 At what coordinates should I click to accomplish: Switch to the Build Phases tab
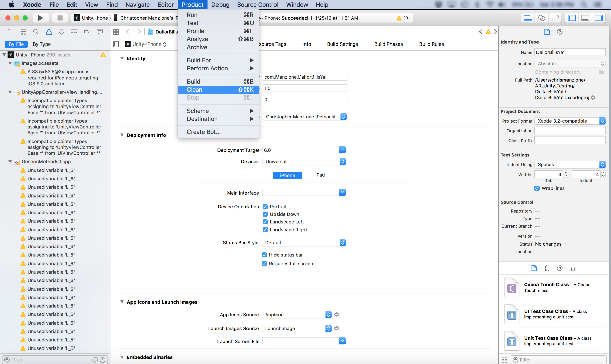point(388,44)
